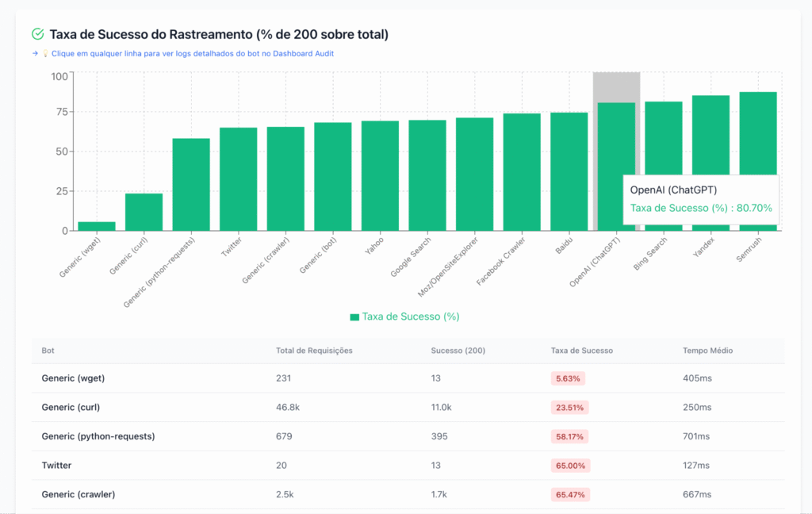812x514 pixels.
Task: Click the arrow icon before the hint link
Action: click(x=35, y=53)
